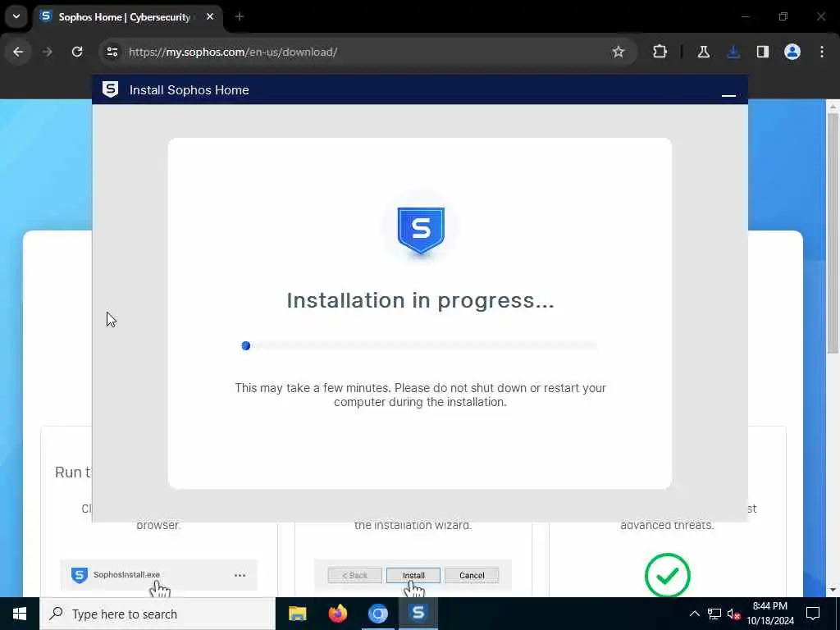Expand the tab search dropdown arrow
Image resolution: width=840 pixels, height=630 pixels.
(16, 16)
